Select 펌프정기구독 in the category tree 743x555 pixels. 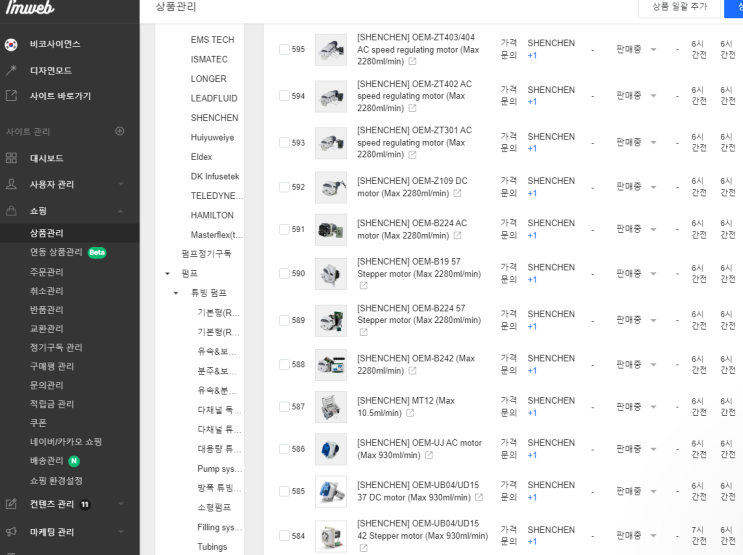click(206, 254)
